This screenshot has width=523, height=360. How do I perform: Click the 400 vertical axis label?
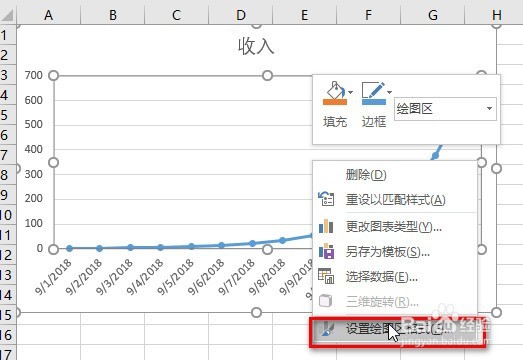(x=33, y=149)
